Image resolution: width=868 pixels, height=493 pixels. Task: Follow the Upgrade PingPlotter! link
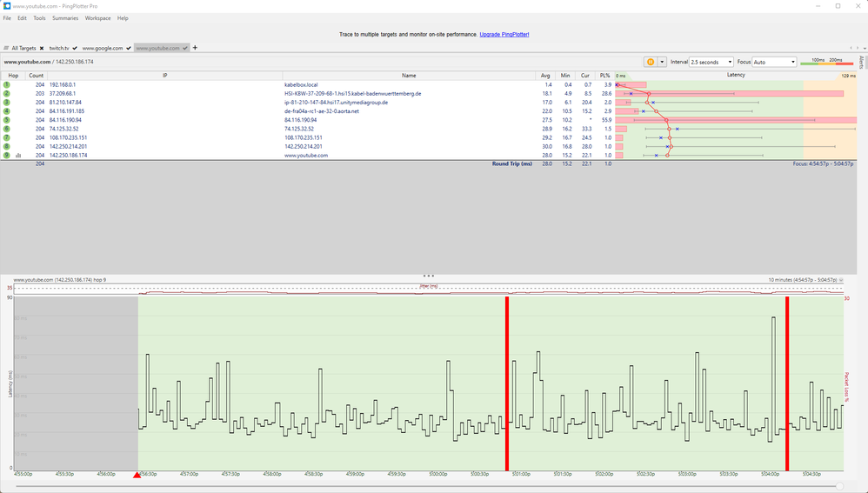(504, 34)
